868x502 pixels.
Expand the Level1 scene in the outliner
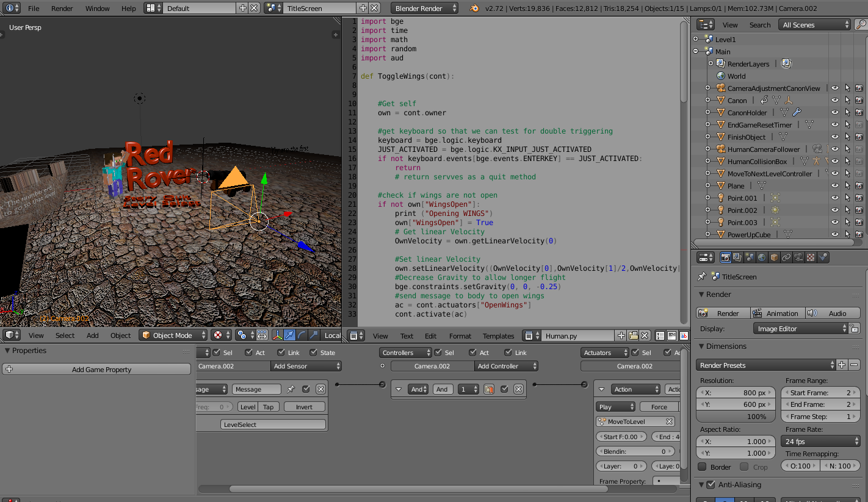pos(696,40)
